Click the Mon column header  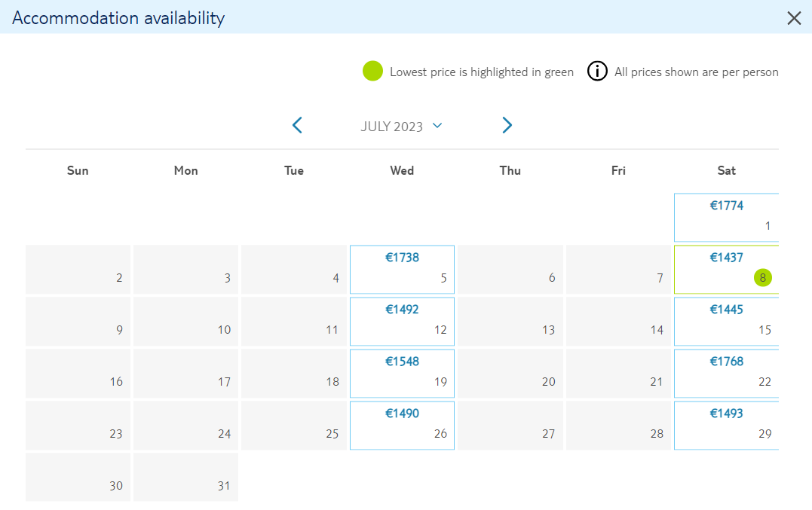pos(186,171)
